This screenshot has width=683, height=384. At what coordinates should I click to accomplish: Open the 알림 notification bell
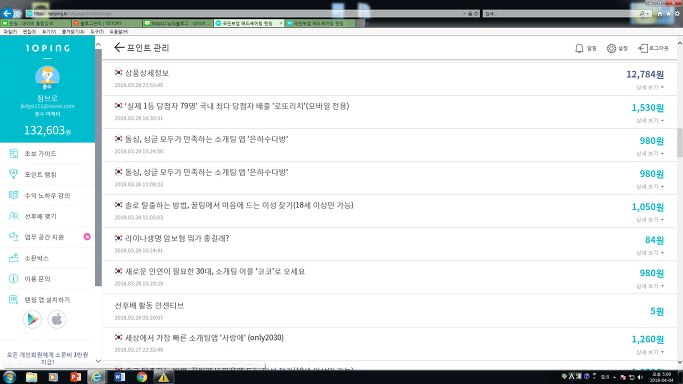(x=579, y=48)
